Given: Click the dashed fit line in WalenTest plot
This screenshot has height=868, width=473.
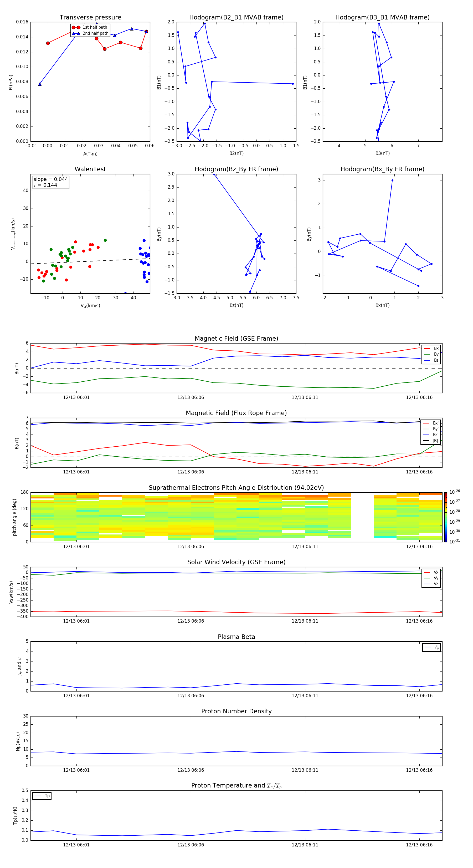Looking at the screenshot, I should (90, 261).
